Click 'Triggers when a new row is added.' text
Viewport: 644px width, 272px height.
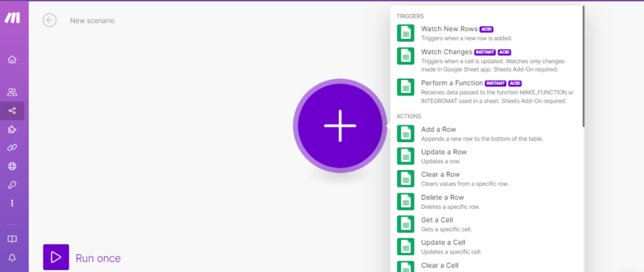(x=466, y=38)
